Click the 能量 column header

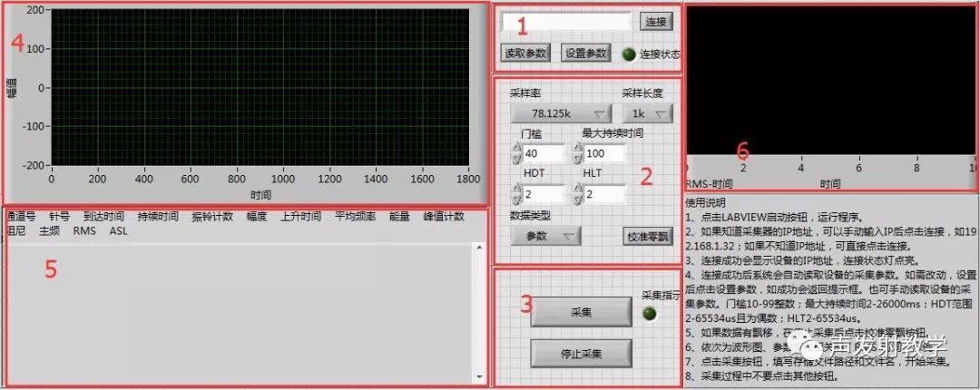tap(399, 216)
